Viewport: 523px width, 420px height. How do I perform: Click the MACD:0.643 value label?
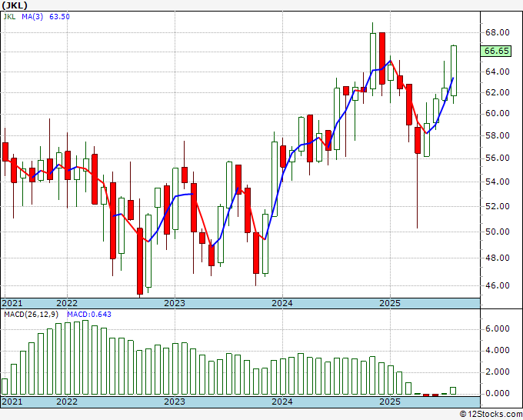[89, 315]
